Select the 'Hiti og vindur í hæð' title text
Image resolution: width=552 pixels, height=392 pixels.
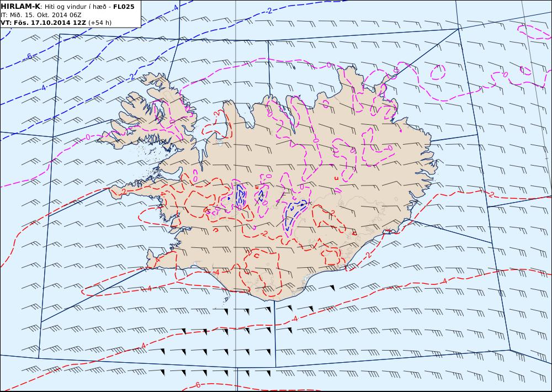tap(75, 7)
